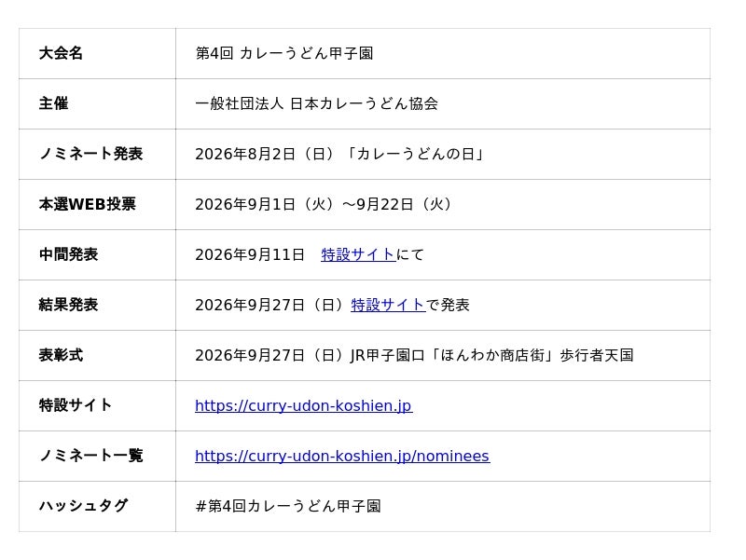This screenshot has height=560, width=746.
Task: Click the 中間発表 header cell
Action: 97,254
